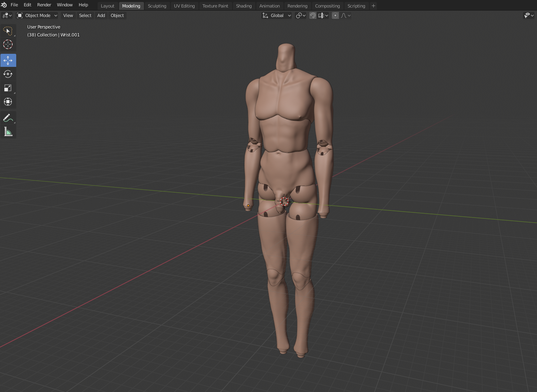Image resolution: width=537 pixels, height=392 pixels.
Task: Choose the Rotate tool
Action: [8, 74]
